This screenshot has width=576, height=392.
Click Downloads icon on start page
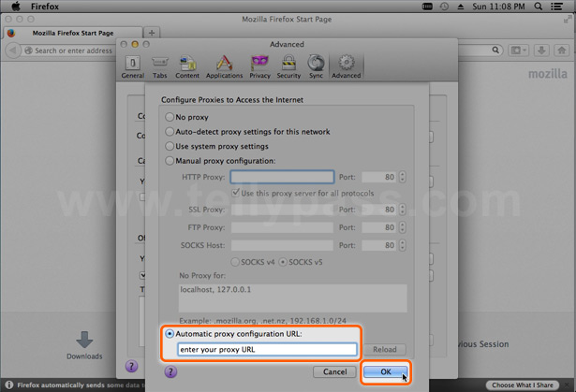[84, 345]
